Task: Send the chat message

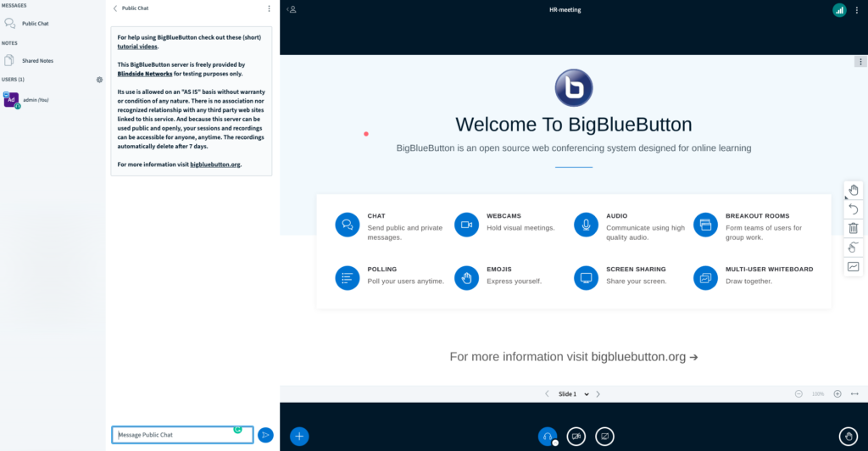Action: click(265, 435)
